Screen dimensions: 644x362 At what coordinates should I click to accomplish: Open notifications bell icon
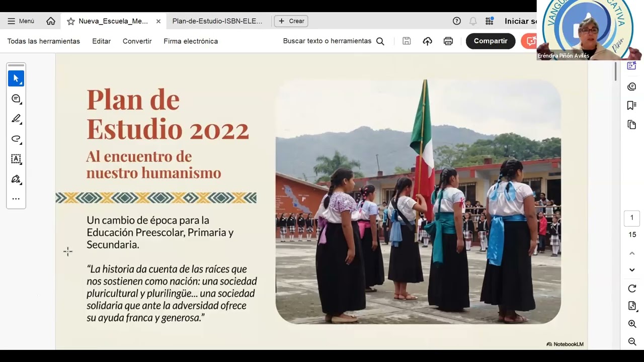(473, 21)
